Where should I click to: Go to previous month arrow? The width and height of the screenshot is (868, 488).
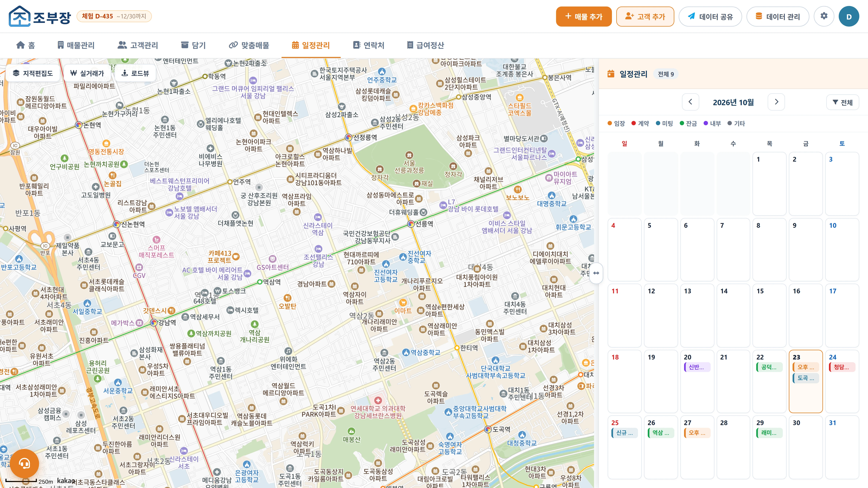tap(690, 102)
